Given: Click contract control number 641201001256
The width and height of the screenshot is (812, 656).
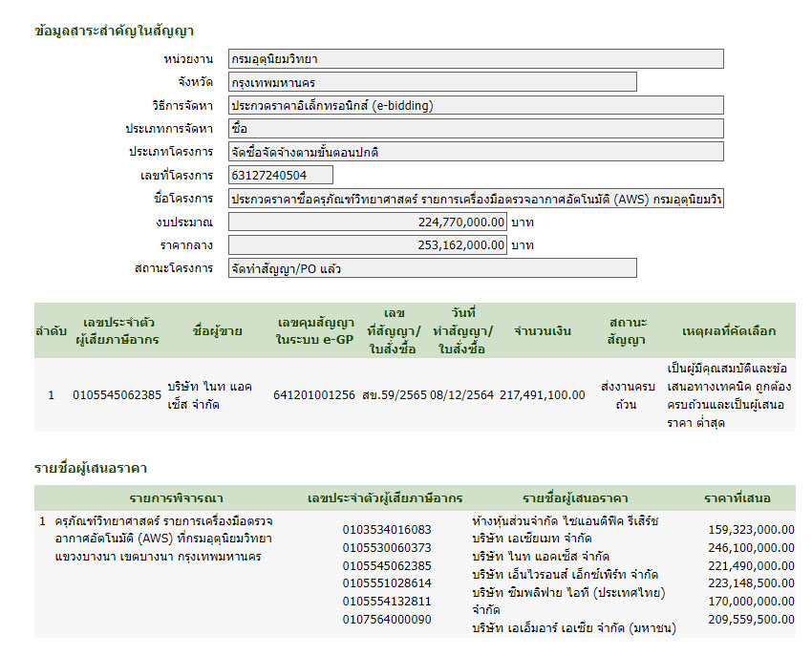Looking at the screenshot, I should pyautogui.click(x=314, y=394).
